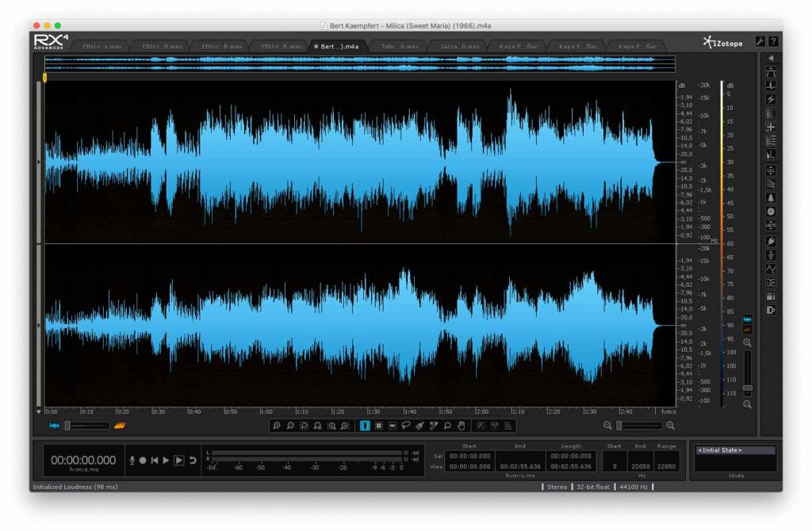Select the magic wand tool
Screen dimensions: 812x531
click(x=433, y=426)
